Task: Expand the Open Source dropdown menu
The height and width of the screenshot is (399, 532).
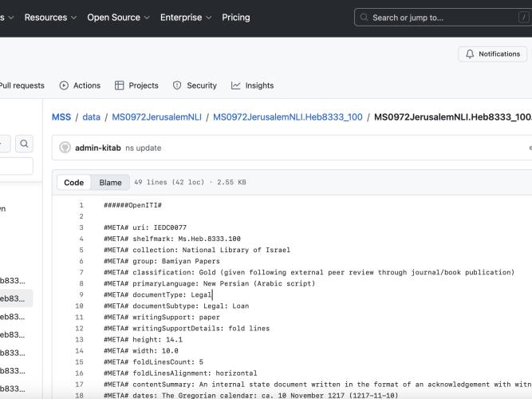Action: (118, 18)
